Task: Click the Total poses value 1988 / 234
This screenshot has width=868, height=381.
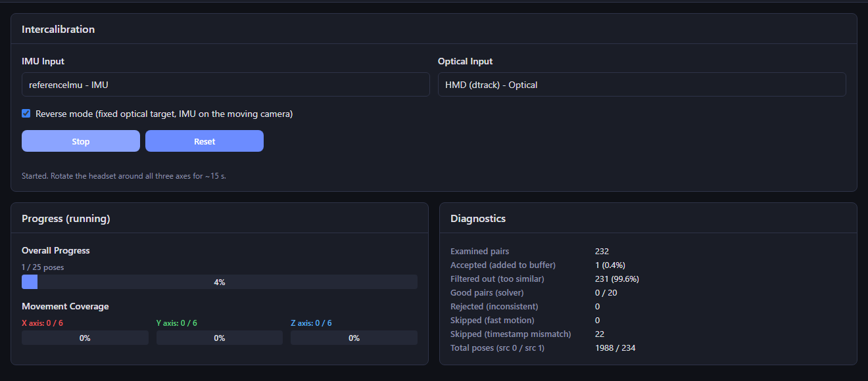Action: [615, 347]
